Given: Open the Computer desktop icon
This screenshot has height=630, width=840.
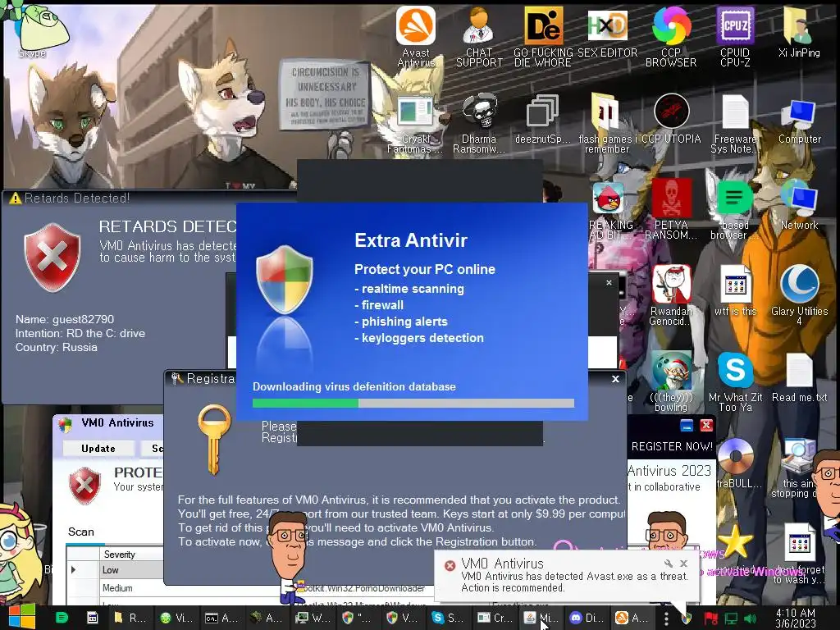Looking at the screenshot, I should pos(799,121).
